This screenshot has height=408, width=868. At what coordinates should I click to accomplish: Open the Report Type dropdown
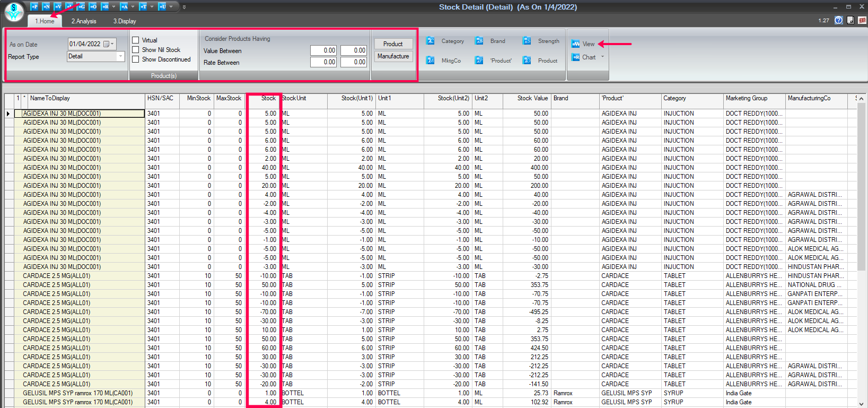tap(120, 56)
